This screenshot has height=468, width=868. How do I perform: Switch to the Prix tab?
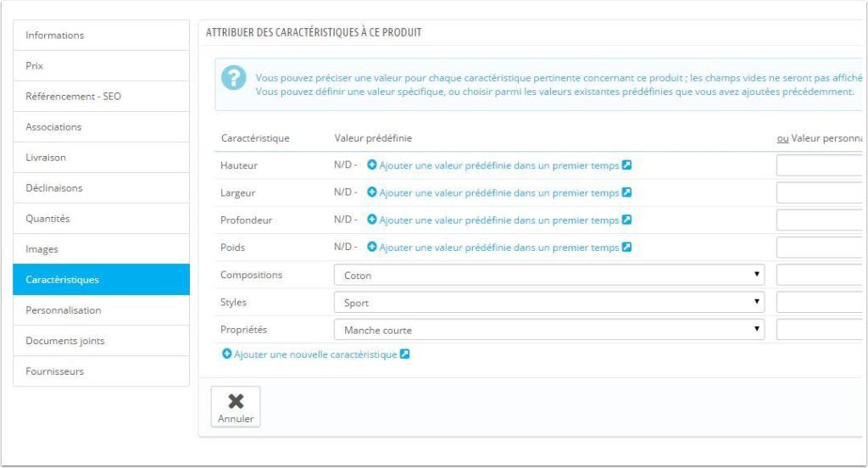[102, 66]
